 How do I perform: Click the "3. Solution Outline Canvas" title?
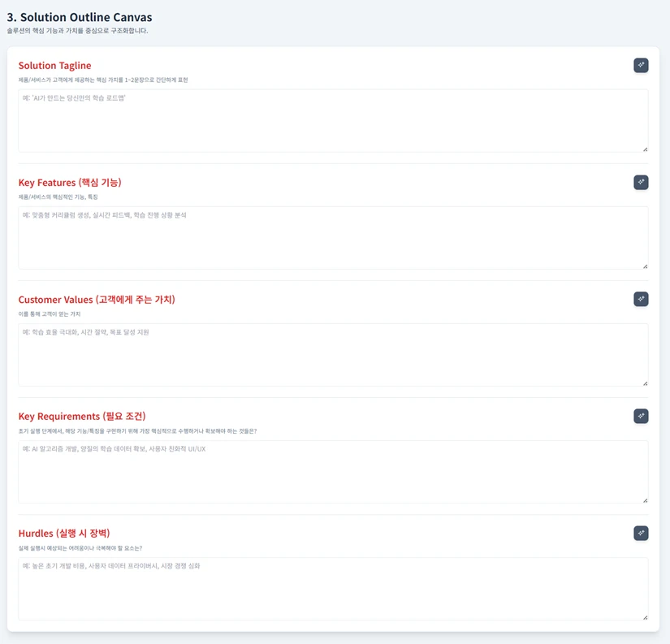[x=80, y=17]
